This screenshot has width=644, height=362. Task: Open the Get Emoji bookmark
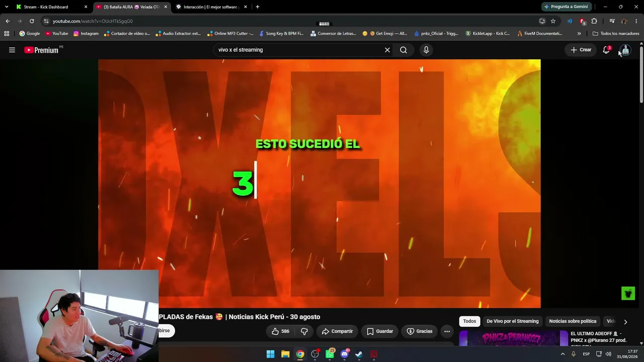(385, 34)
